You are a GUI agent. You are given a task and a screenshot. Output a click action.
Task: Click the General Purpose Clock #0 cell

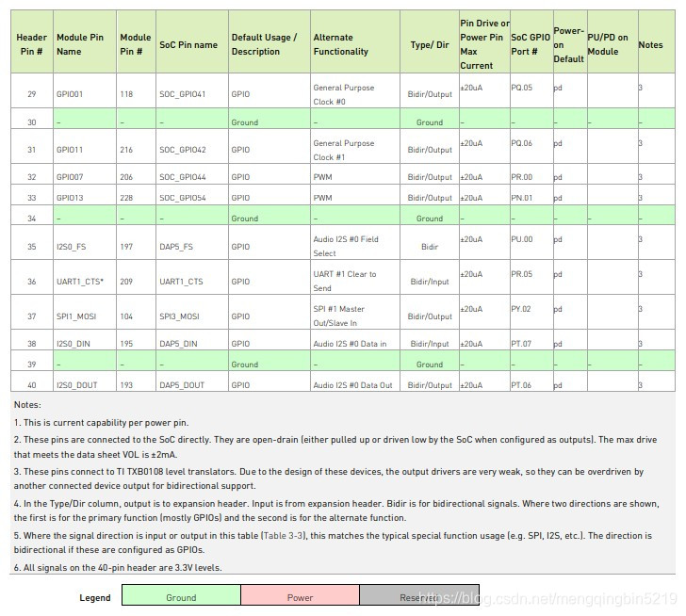pos(355,90)
